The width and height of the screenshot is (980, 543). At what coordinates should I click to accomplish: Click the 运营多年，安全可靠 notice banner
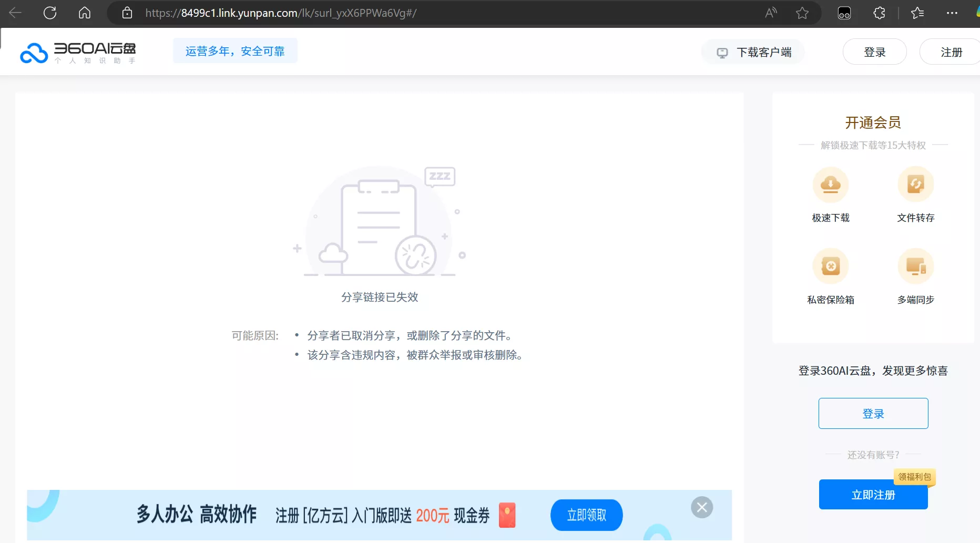click(x=234, y=50)
